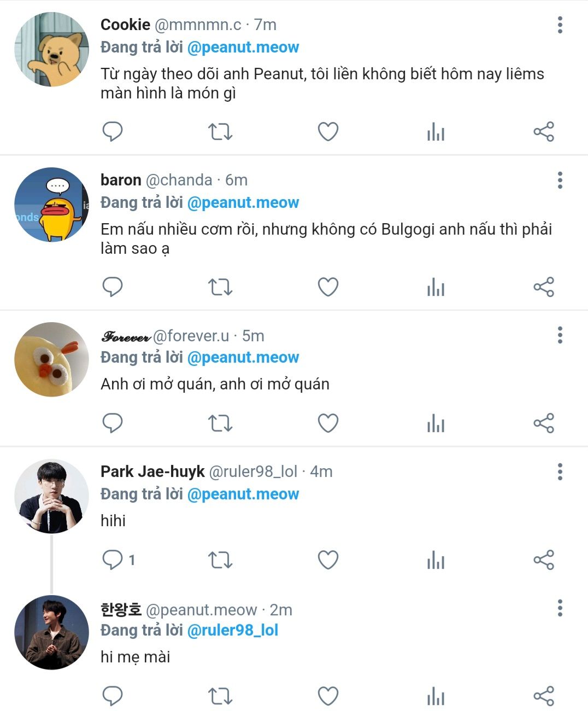Open @peanut.meow mention in Cookie's tweet

click(x=243, y=48)
